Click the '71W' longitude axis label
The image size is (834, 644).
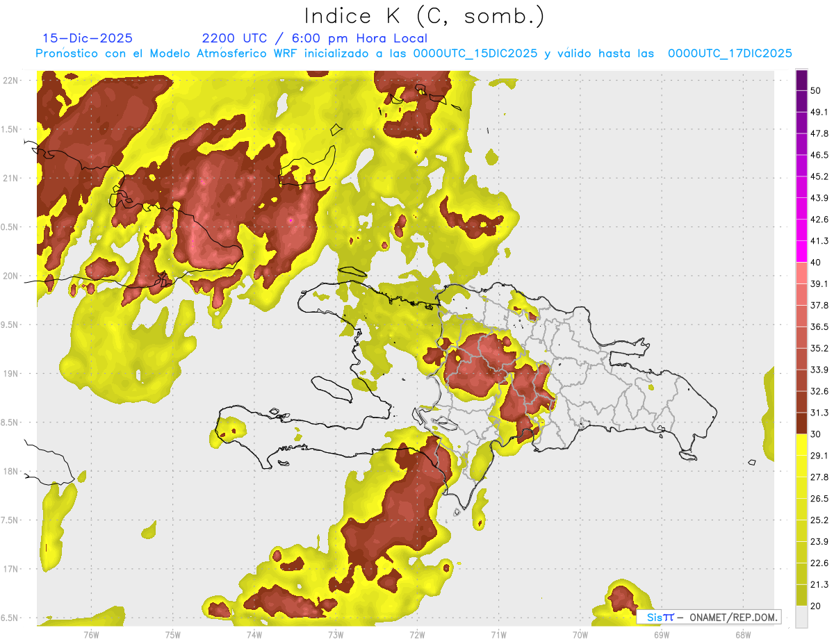click(x=498, y=635)
